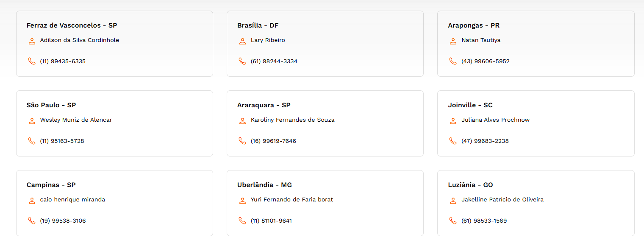Click the person icon beside Wesley Muniz de Alencar
This screenshot has height=243, width=644.
[32, 121]
